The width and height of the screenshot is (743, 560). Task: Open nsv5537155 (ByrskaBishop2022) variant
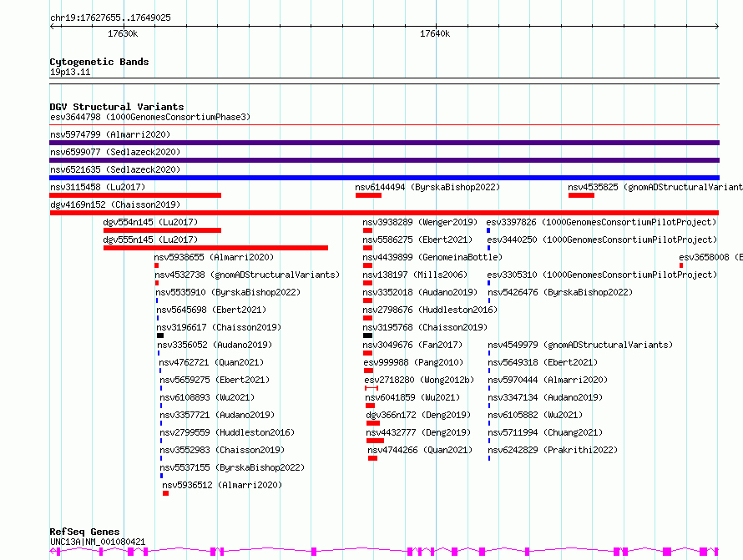[232, 467]
